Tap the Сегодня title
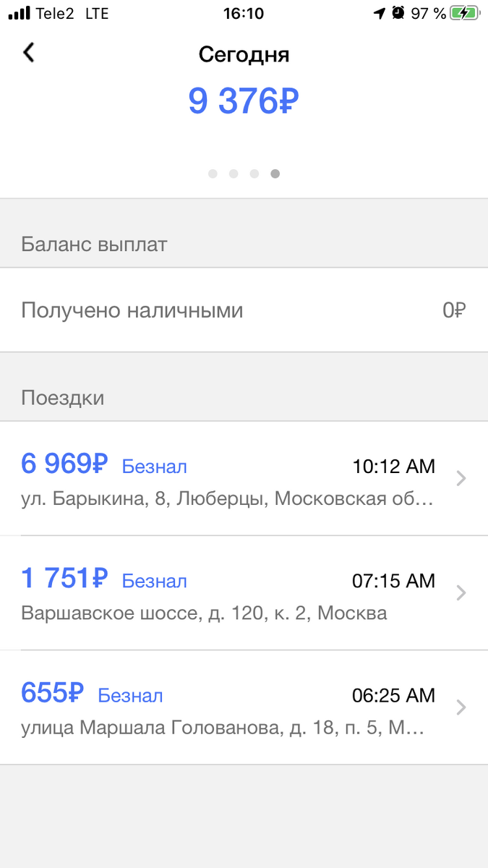Screen dimensions: 488x868 tap(244, 54)
